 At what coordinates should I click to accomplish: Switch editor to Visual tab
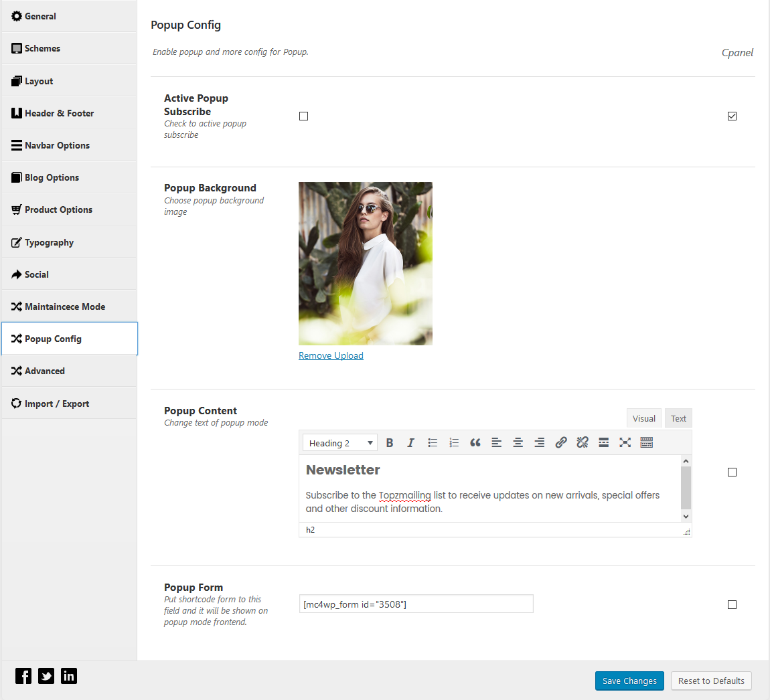coord(644,418)
